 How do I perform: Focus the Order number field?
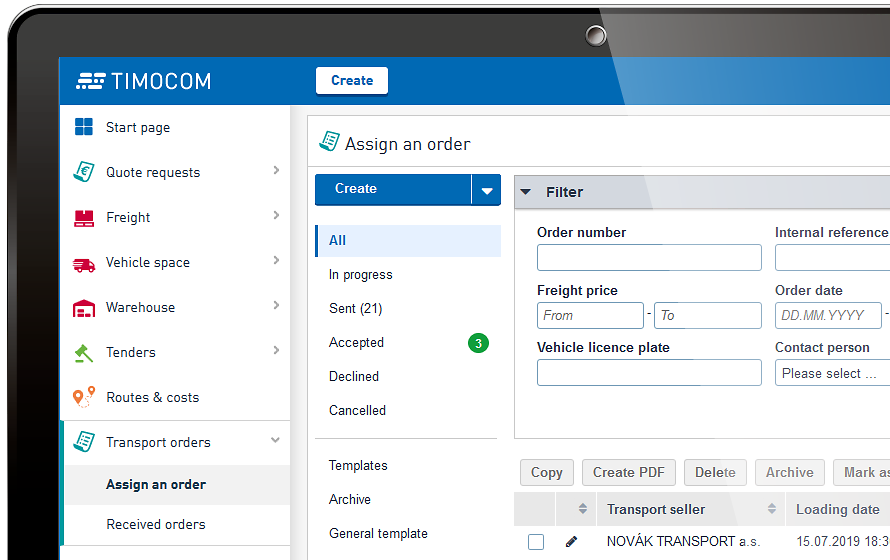pos(649,258)
